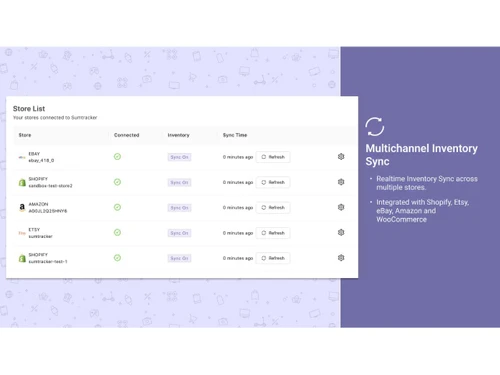
Task: Toggle Sync On badge for sandbox-test-store2
Action: coord(179,183)
